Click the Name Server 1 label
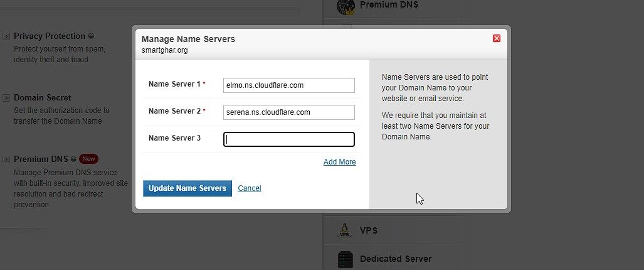The width and height of the screenshot is (644, 270). pyautogui.click(x=174, y=84)
